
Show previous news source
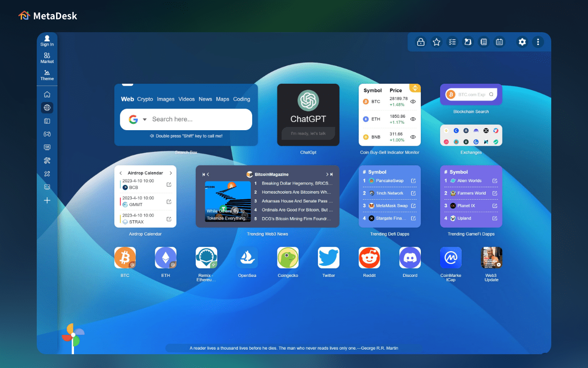point(208,174)
